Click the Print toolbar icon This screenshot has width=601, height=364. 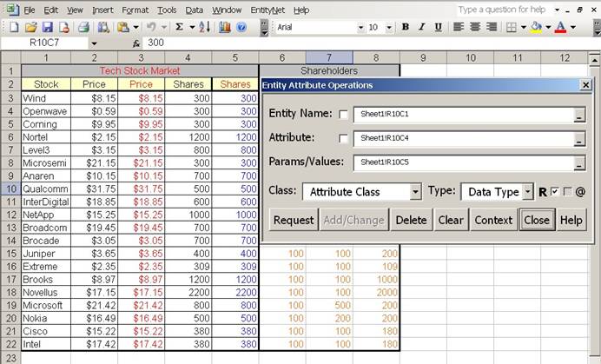tap(83, 27)
